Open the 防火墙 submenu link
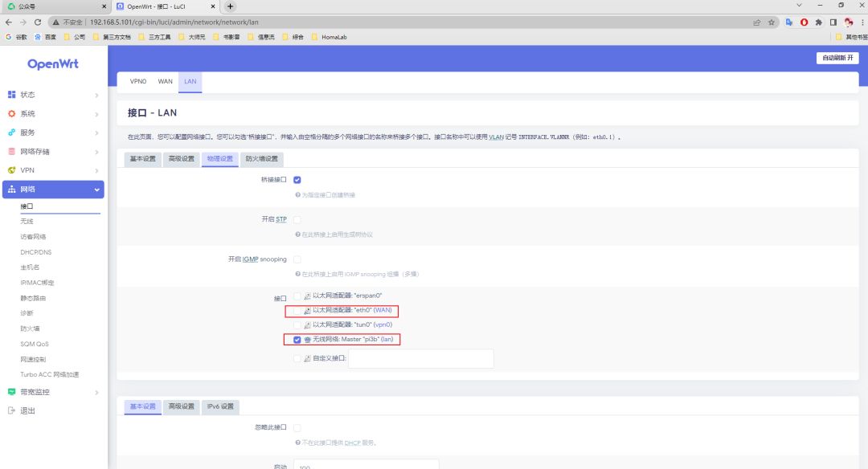 (x=30, y=328)
